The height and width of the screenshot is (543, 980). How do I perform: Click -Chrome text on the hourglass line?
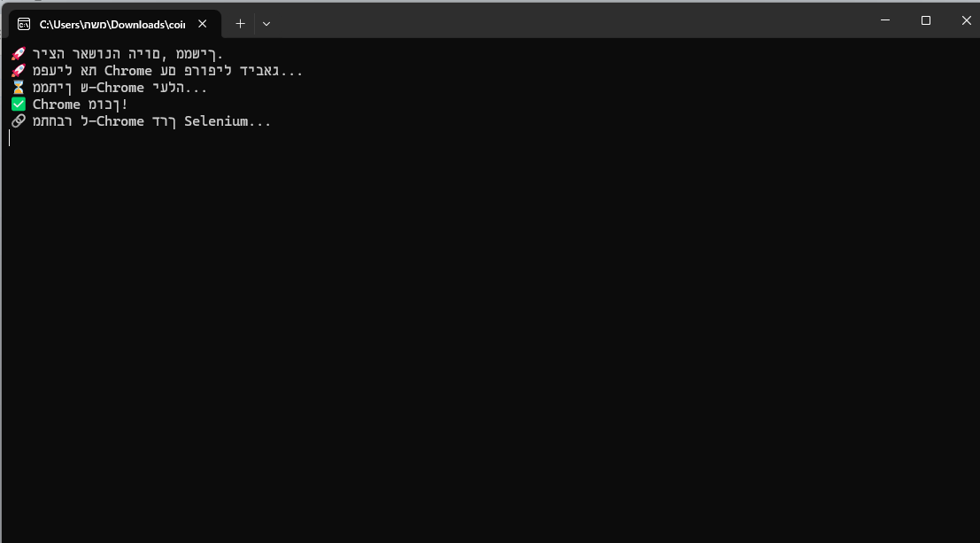[117, 88]
